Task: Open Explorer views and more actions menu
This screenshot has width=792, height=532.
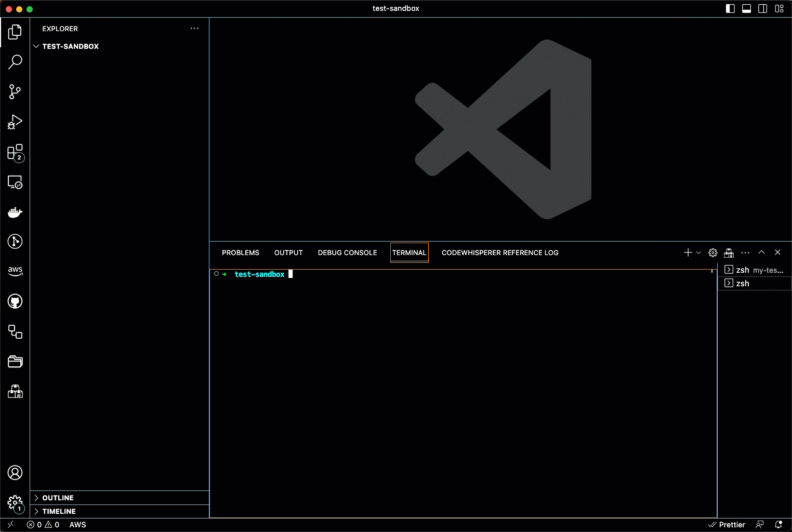Action: coord(194,29)
